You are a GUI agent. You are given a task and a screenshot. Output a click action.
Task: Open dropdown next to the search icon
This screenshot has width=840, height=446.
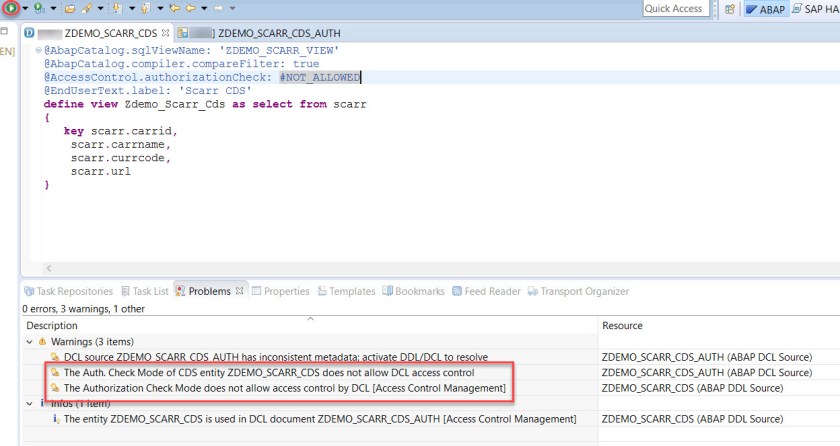pos(100,9)
